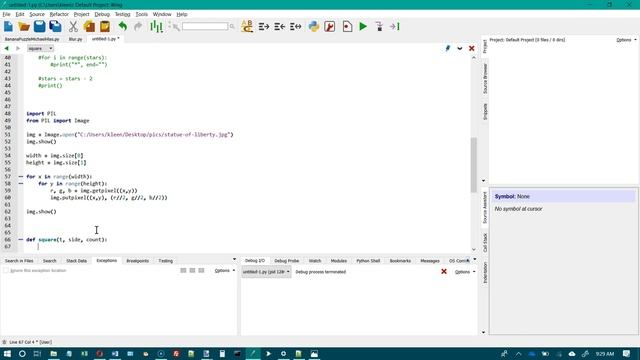Toggle 'Ignore this exception location' checkbox
Viewport: 640px width, 360px height.
tap(6, 271)
